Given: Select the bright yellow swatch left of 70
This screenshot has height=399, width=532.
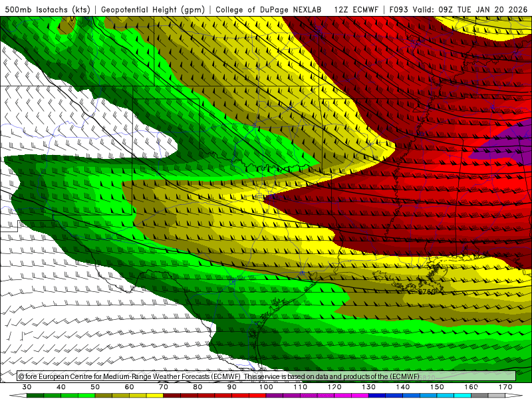Looking at the screenshot, I should pos(155,396).
